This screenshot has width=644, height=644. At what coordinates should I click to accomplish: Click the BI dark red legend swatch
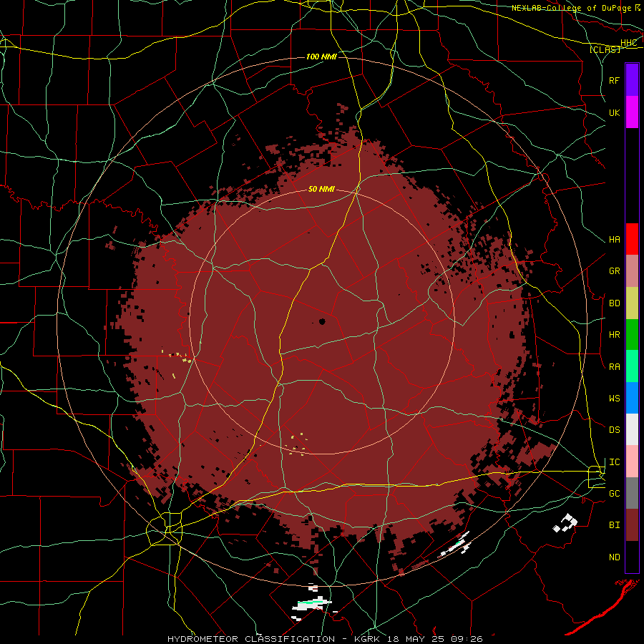[632, 525]
